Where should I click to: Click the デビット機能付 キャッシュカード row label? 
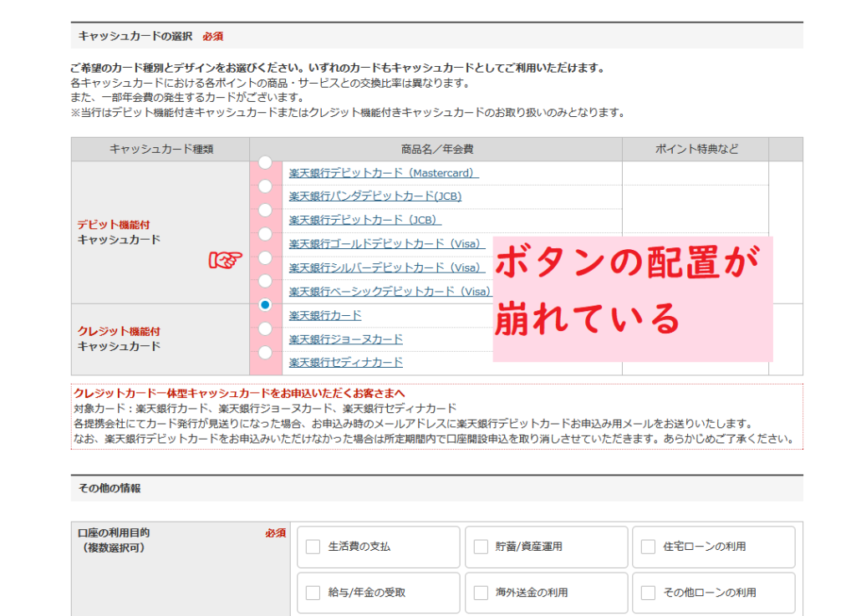(119, 232)
